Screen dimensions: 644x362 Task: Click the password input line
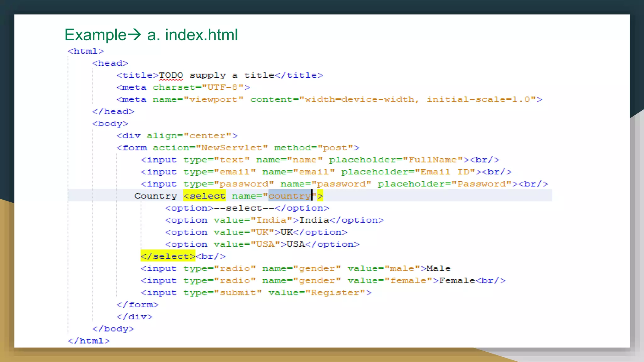click(344, 184)
